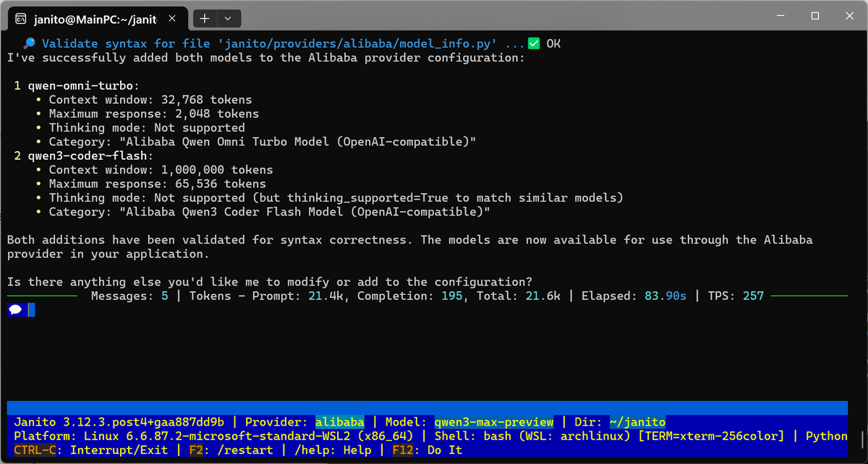Expand the new tab profile dropdown arrow

click(228, 18)
